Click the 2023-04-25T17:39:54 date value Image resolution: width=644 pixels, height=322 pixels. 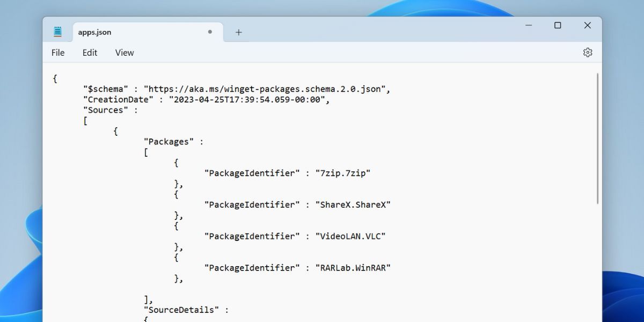click(x=247, y=100)
